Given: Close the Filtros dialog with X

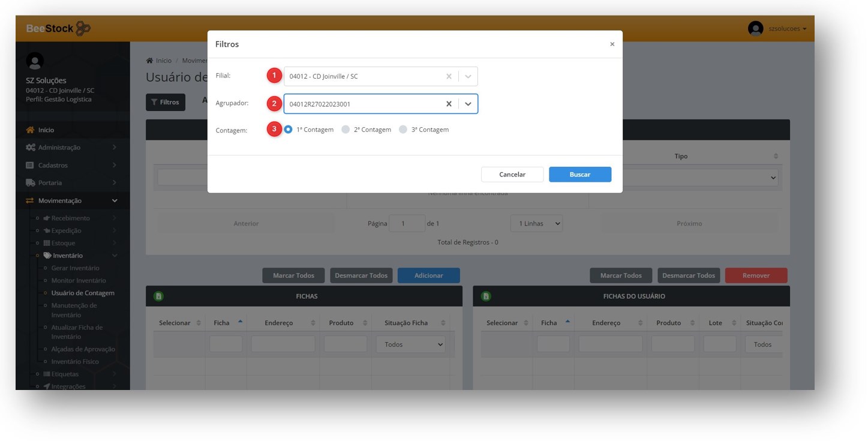Looking at the screenshot, I should [612, 44].
